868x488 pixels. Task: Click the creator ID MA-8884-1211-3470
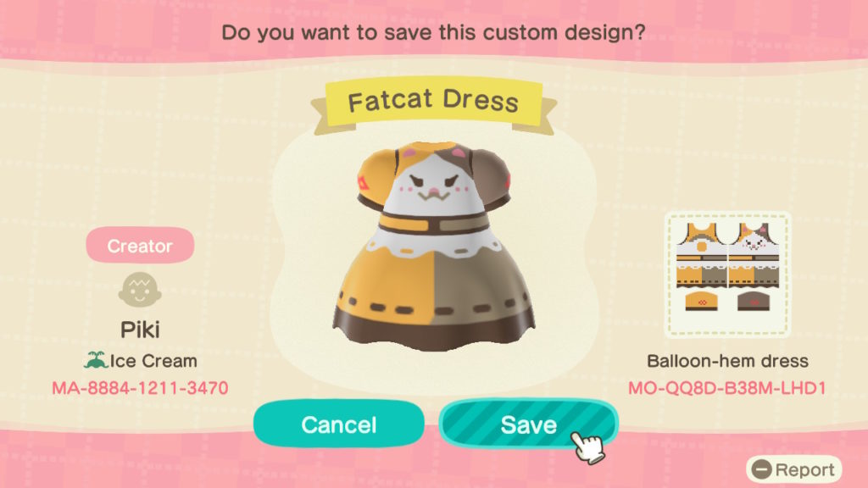coord(140,388)
